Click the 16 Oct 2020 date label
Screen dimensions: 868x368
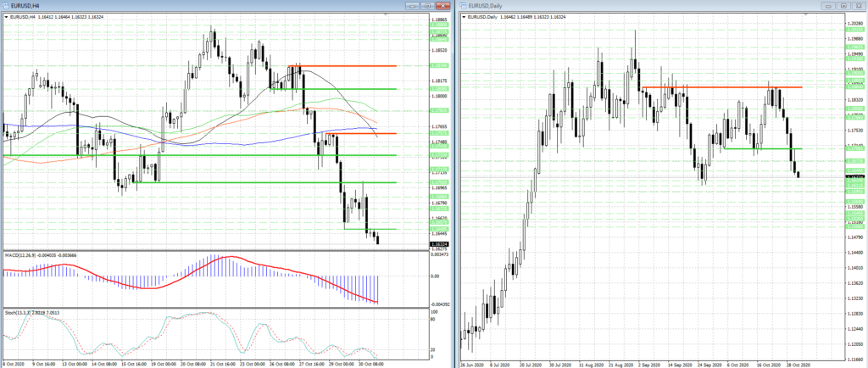[771, 364]
